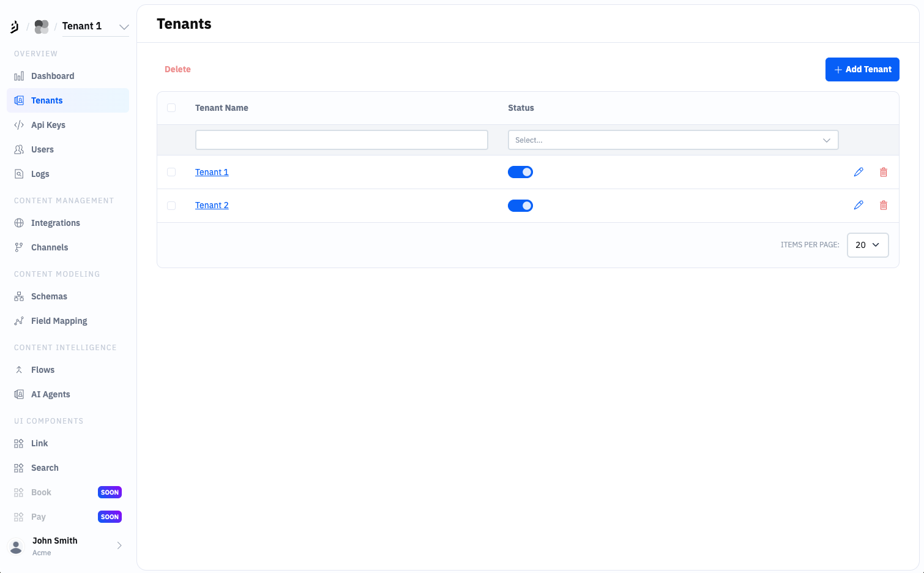Expand the items per page dropdown
Screen dimensions: 924x573
click(x=867, y=245)
